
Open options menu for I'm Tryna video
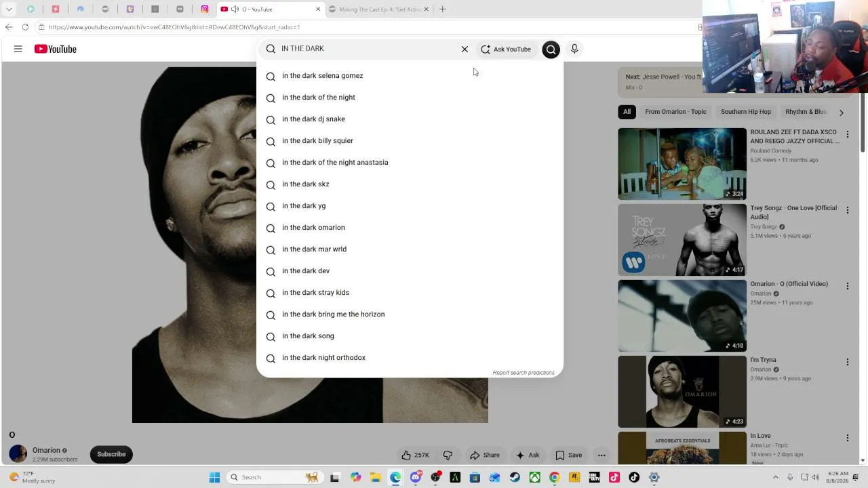[x=847, y=362]
